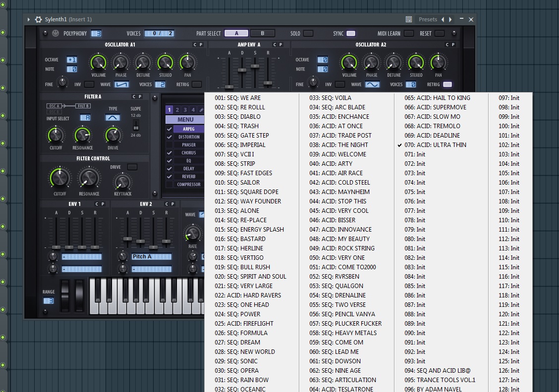The image size is (559, 392).
Task: Toggle INV on Oscillator A1
Action: tap(89, 84)
